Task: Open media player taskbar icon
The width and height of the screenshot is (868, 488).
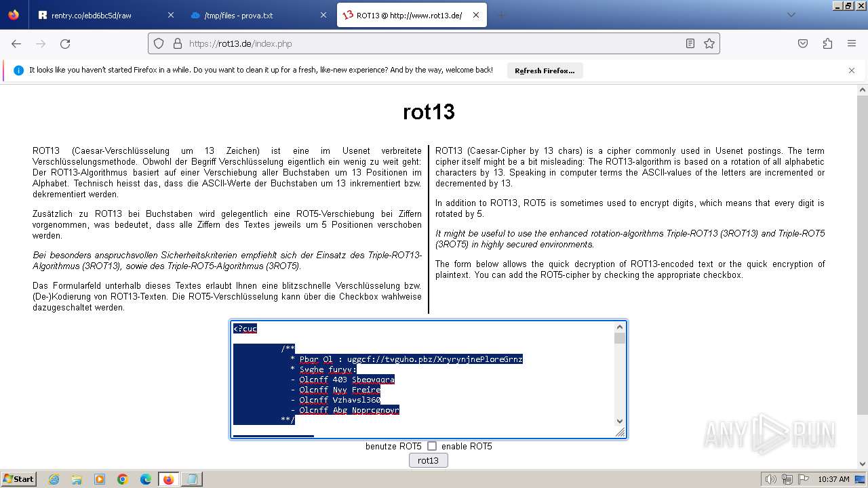Action: (x=100, y=479)
